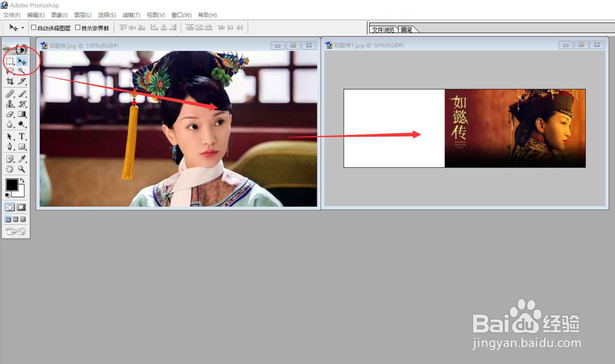Select the Eraser tool

10,114
